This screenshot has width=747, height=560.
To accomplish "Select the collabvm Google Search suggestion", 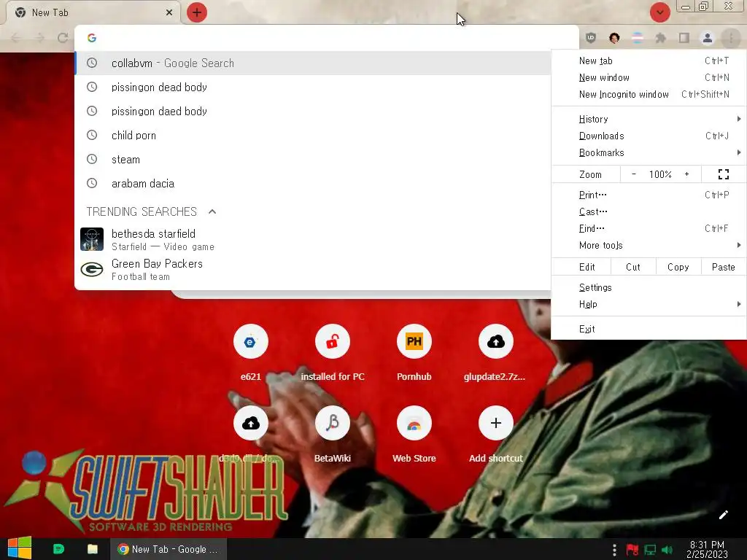I will (313, 63).
